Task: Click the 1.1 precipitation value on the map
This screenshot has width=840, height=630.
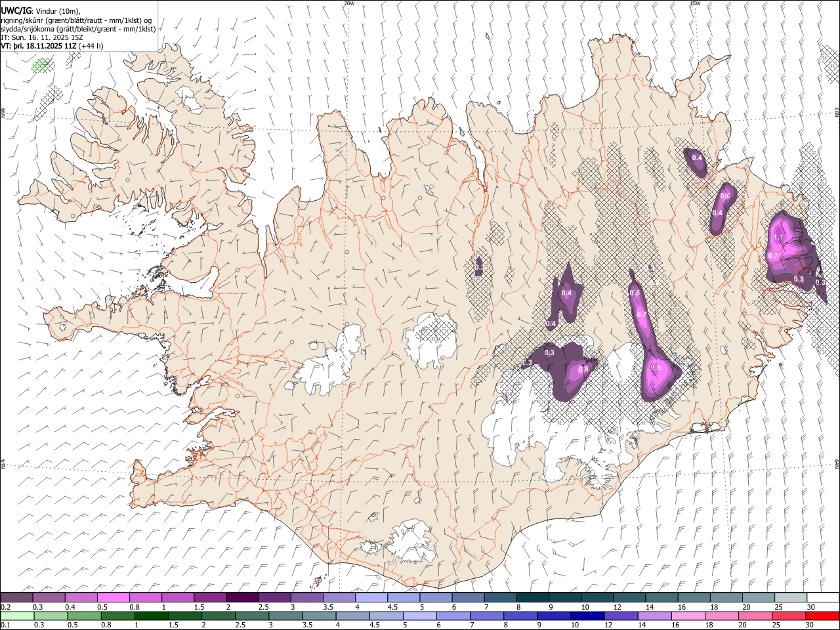Action: (779, 238)
